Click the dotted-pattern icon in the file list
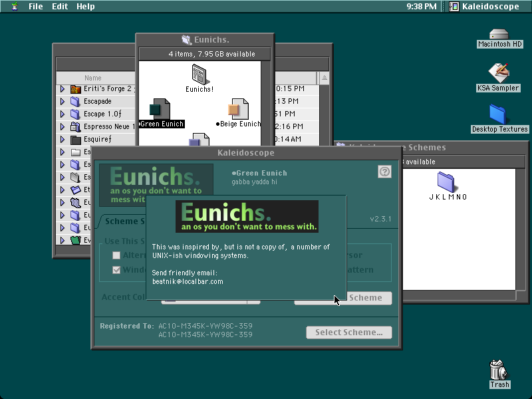Screen dimensions: 532x399 (x=75, y=203)
